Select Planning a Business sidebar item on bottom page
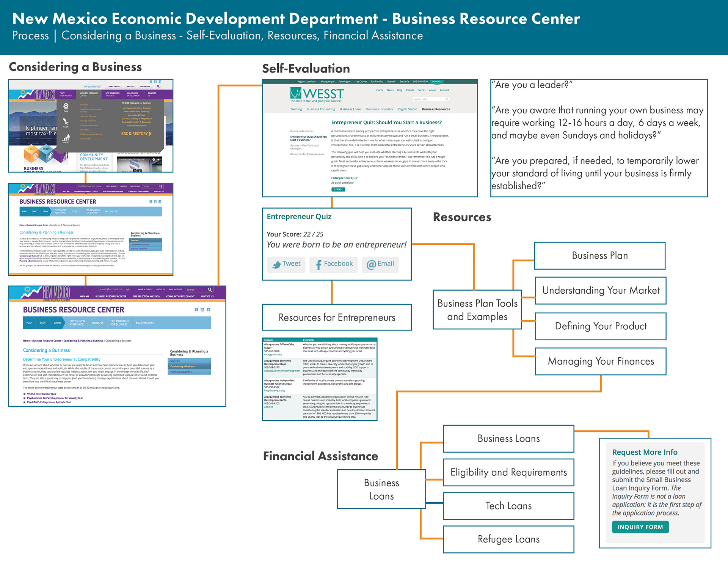This screenshot has height=563, width=728. click(181, 372)
